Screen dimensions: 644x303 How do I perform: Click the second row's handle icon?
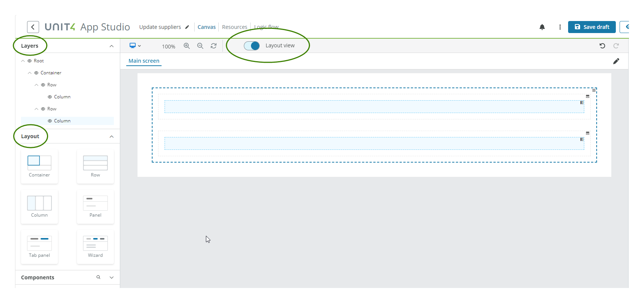tap(588, 133)
